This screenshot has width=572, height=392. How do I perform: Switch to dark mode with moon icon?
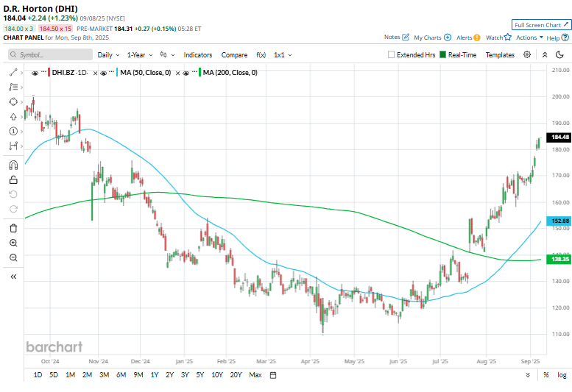(559, 54)
